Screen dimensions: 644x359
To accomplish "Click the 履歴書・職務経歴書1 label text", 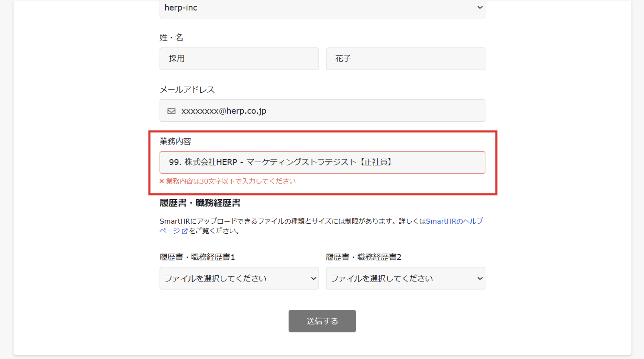I will (197, 257).
